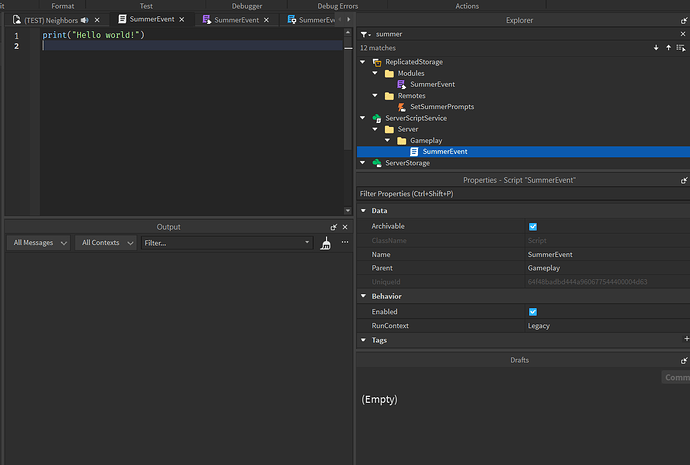Undock the Drafts panel
Image resolution: width=690 pixels, height=465 pixels.
coord(684,360)
